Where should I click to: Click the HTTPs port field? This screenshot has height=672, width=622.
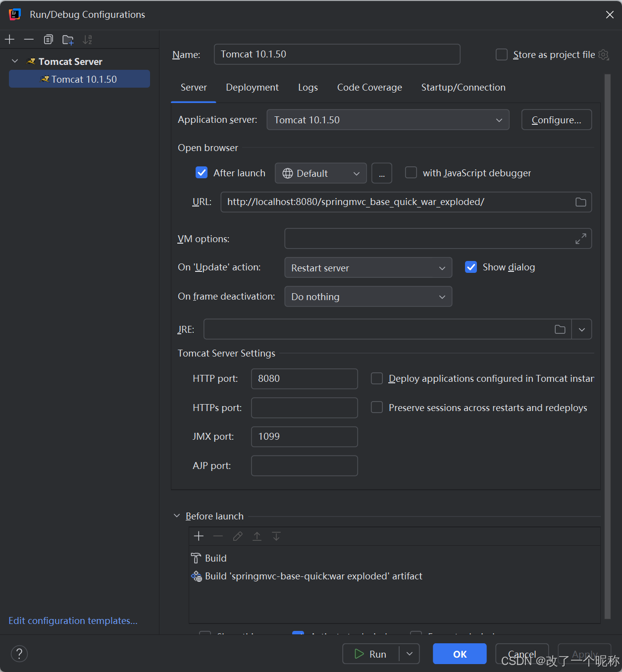pyautogui.click(x=305, y=408)
